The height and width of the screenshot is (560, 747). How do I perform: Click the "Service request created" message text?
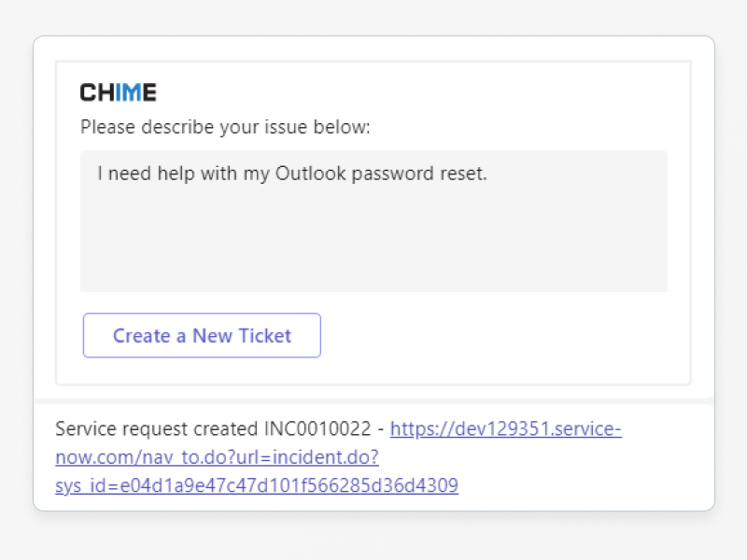point(152,429)
